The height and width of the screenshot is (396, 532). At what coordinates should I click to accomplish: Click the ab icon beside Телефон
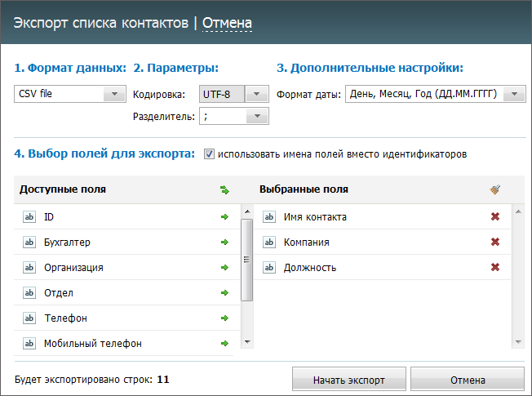tap(29, 318)
